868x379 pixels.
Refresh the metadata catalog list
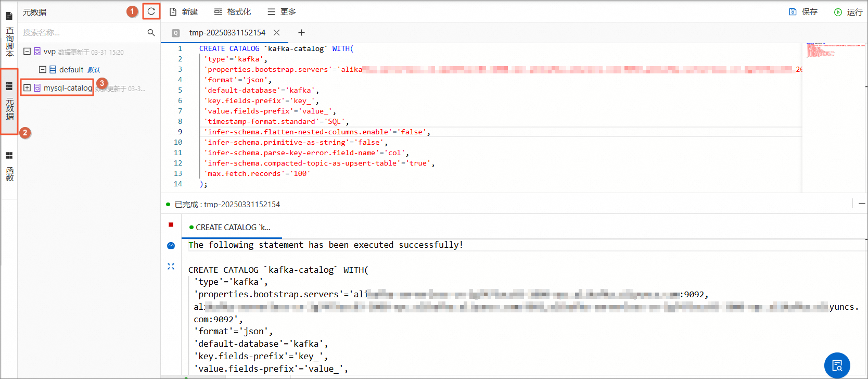coord(151,11)
